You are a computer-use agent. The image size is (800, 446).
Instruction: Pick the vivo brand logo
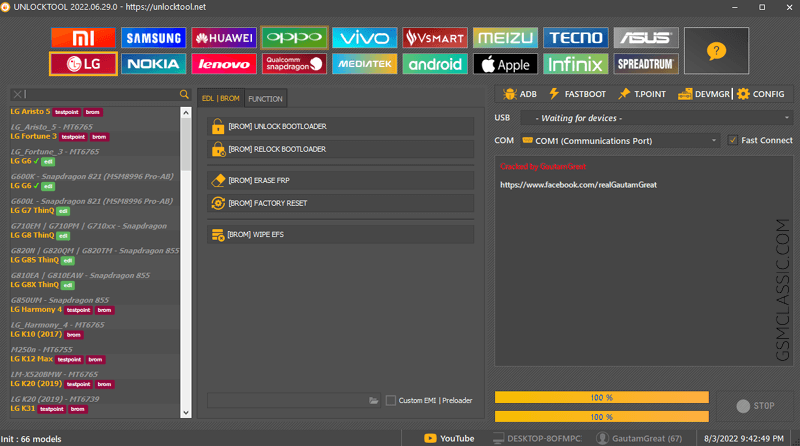364,38
